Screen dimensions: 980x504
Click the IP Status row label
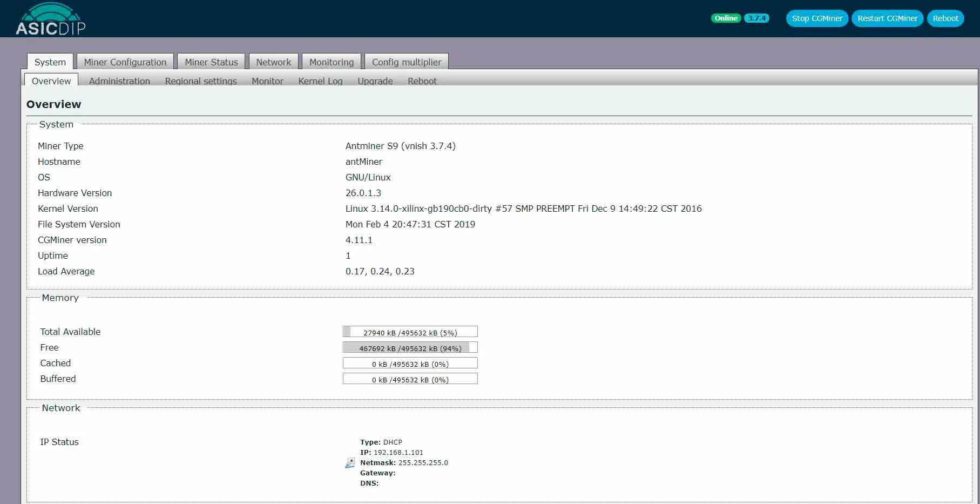(x=59, y=442)
